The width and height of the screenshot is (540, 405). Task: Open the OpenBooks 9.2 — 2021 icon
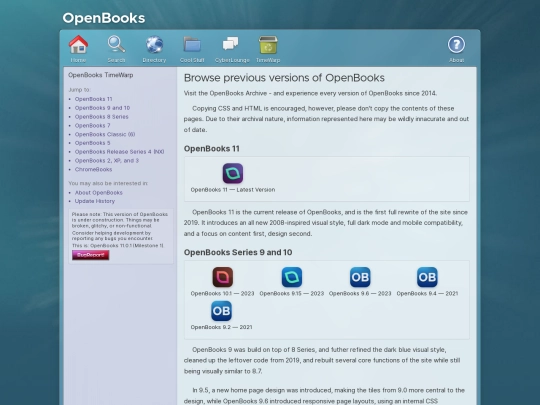[x=221, y=311]
